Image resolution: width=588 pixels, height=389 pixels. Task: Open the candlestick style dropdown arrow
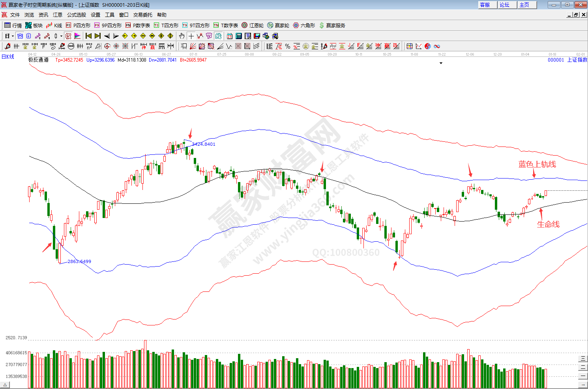point(61,36)
